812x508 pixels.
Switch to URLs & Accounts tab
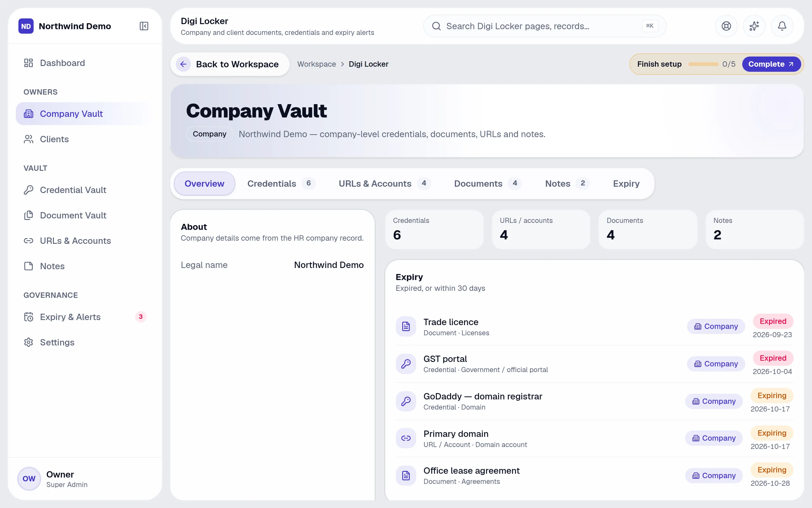(x=384, y=184)
